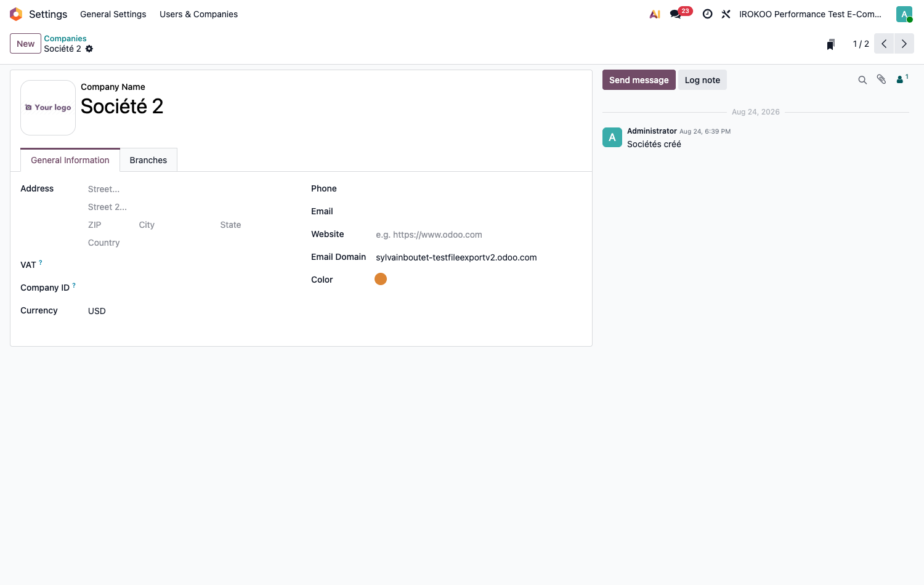The width and height of the screenshot is (924, 585).
Task: Click the 'Sociétés créé' message text
Action: click(654, 144)
